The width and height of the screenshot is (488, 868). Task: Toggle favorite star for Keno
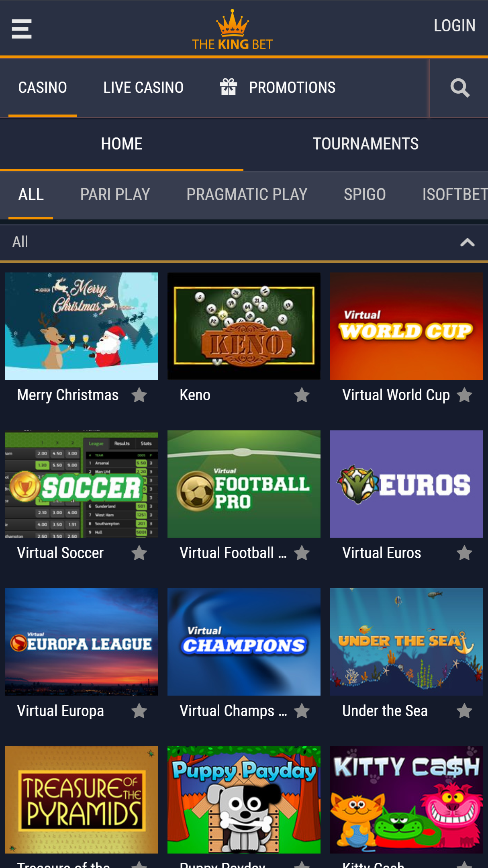[302, 395]
